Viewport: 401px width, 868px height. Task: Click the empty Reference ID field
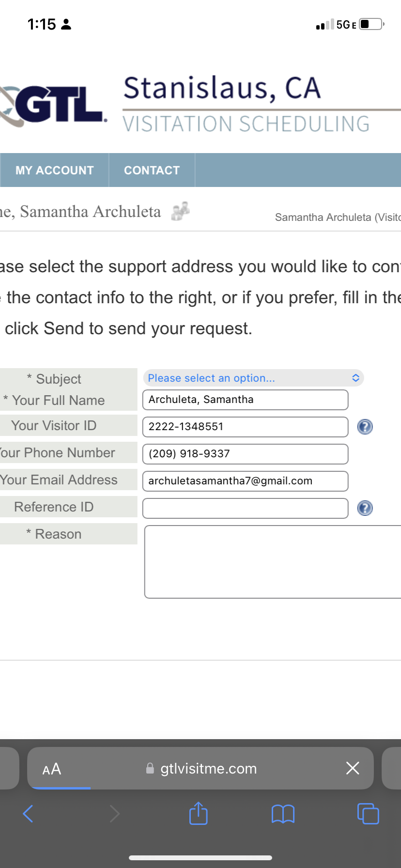[x=246, y=508]
